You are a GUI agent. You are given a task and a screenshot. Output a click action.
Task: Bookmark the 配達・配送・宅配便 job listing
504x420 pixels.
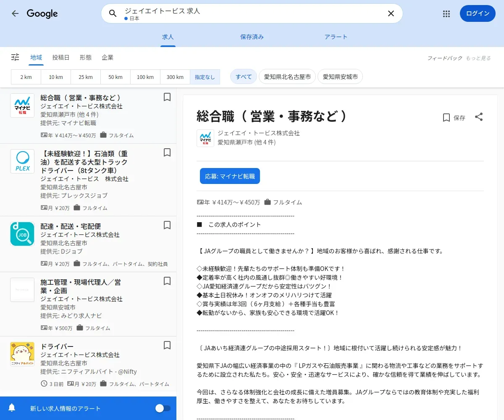click(x=167, y=225)
